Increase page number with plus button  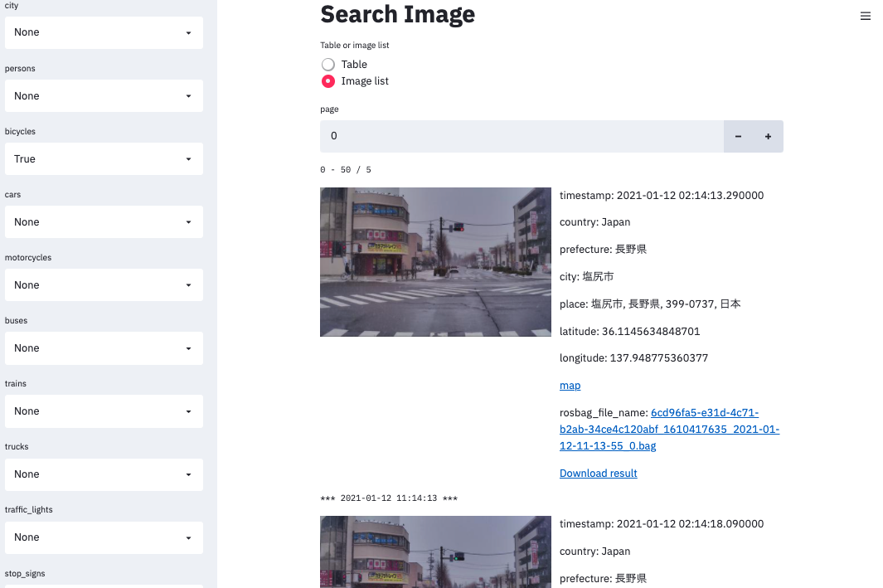click(x=768, y=136)
